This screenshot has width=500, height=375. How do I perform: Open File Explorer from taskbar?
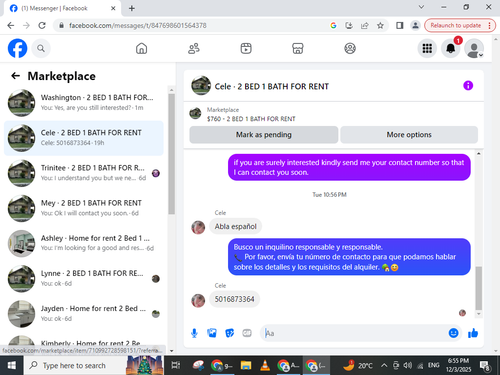[x=246, y=365]
